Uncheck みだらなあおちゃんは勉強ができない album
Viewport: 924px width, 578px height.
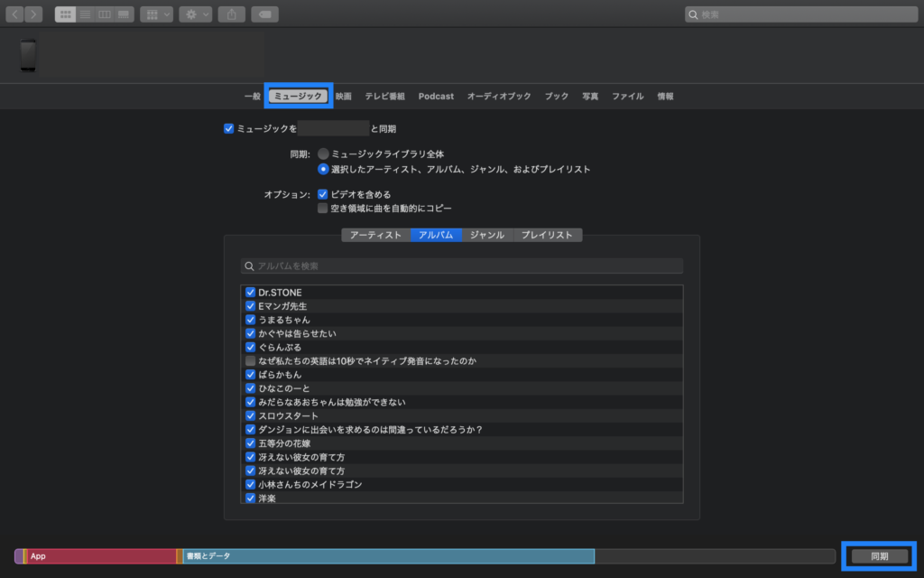[x=251, y=402]
